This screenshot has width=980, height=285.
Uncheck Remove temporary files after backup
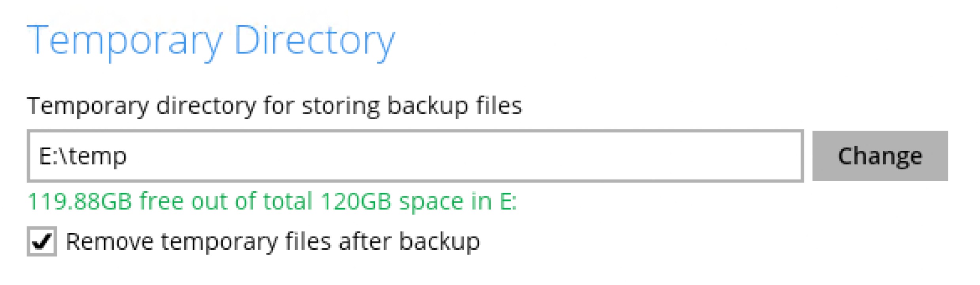tap(42, 241)
